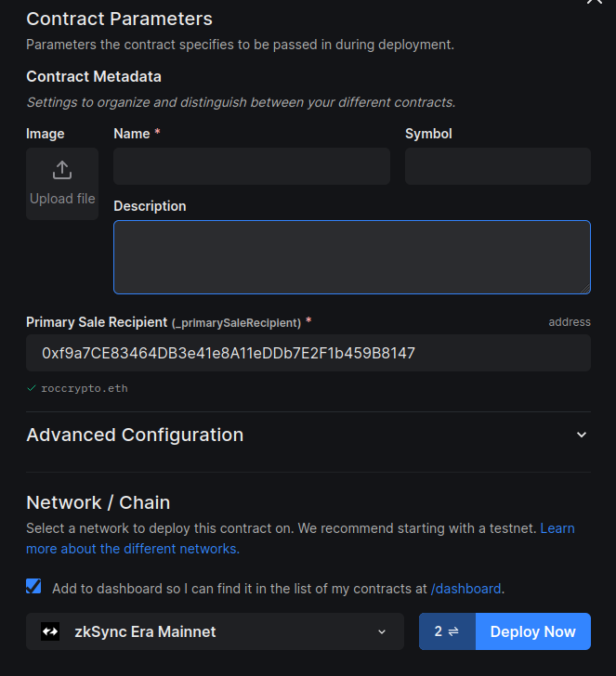Click the Primary Sale Recipient address field
The width and height of the screenshot is (616, 676).
308,353
